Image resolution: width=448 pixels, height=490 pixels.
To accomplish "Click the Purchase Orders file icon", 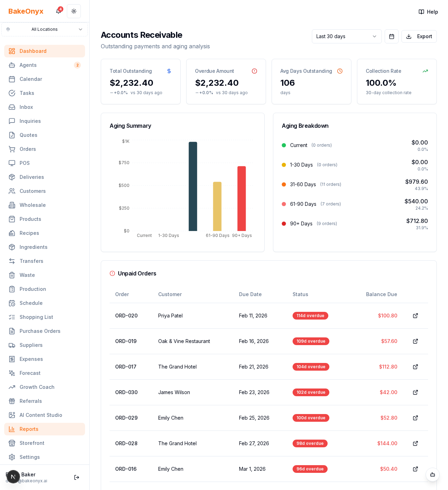I will point(12,331).
